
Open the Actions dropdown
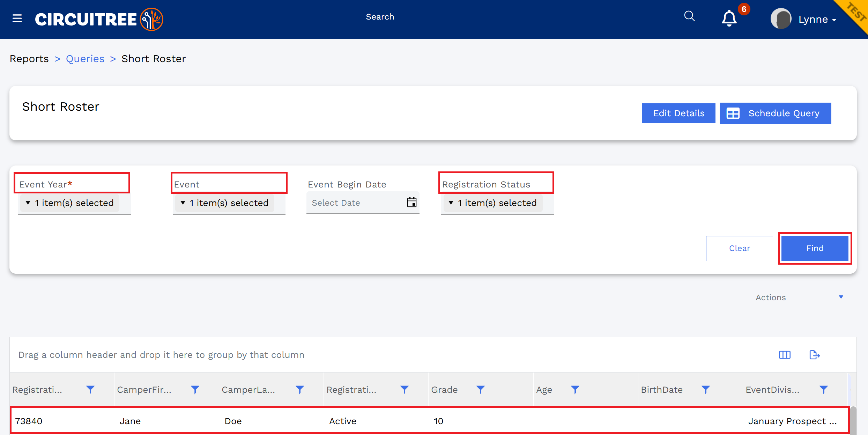click(800, 297)
